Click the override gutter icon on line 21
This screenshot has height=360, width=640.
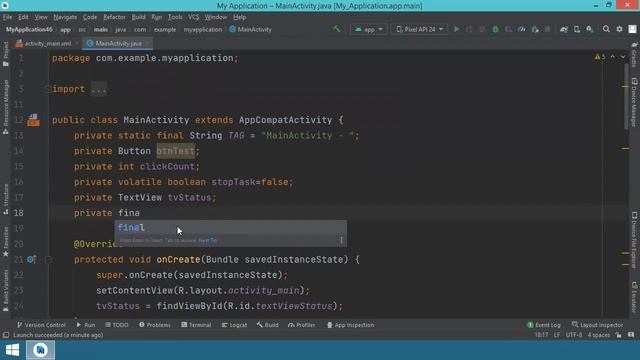[31, 259]
